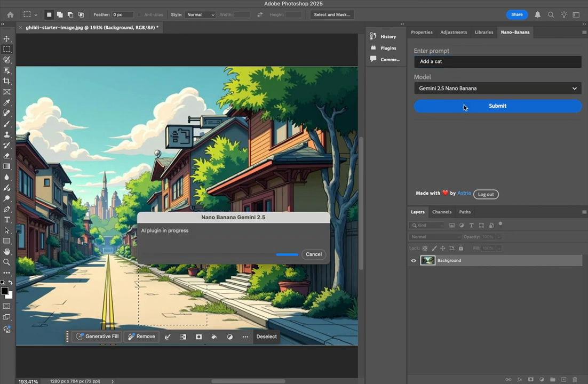This screenshot has height=384, width=588.
Task: Select the Crop tool
Action: click(7, 81)
